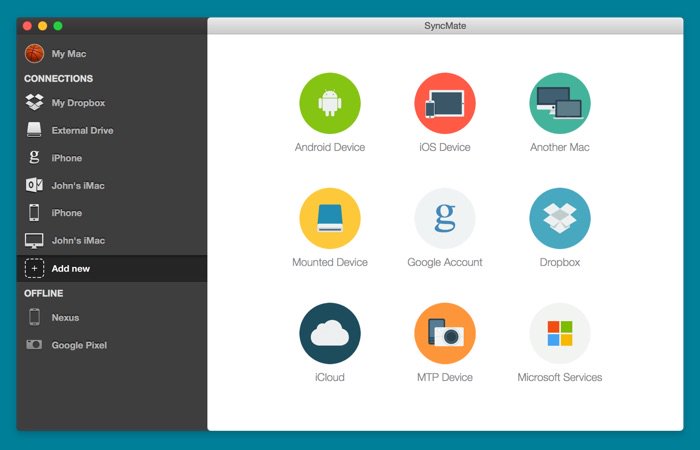Viewport: 700px width, 450px height.
Task: Click the OFFLINE section header
Action: pyautogui.click(x=43, y=293)
